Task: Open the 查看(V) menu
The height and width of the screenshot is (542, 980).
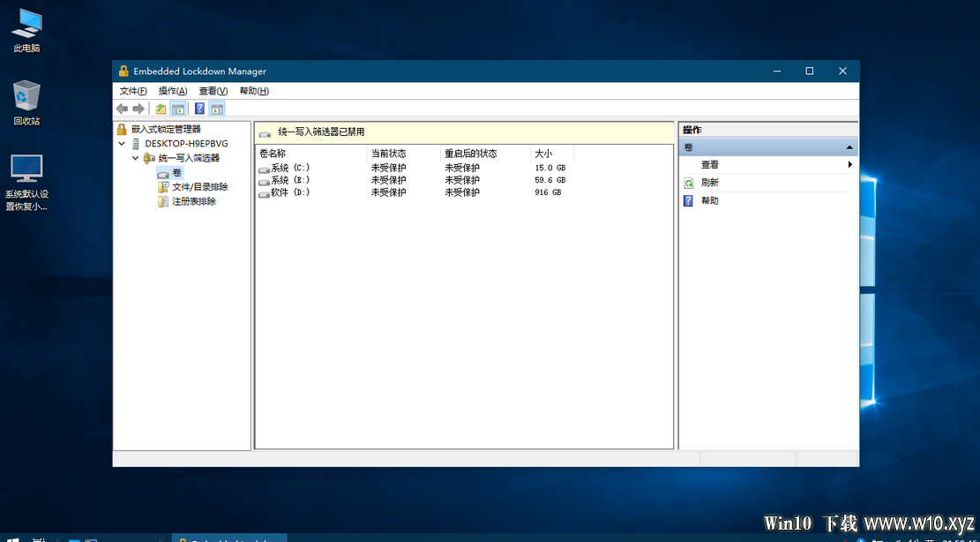Action: pos(213,91)
